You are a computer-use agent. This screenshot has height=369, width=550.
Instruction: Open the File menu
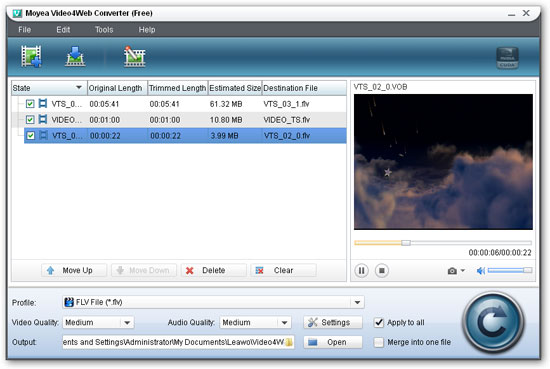24,30
